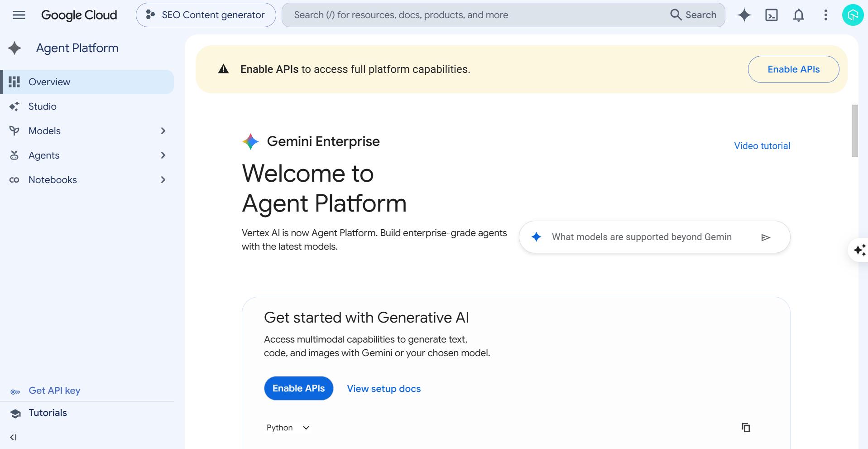Click the Google Cloud logo

[x=79, y=15]
